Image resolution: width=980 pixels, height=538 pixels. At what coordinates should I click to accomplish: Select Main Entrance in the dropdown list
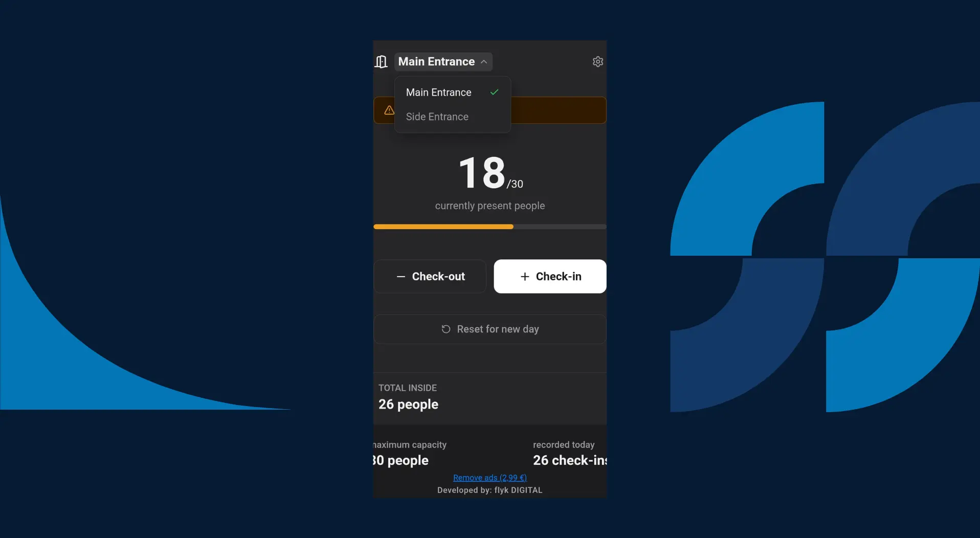(452, 93)
